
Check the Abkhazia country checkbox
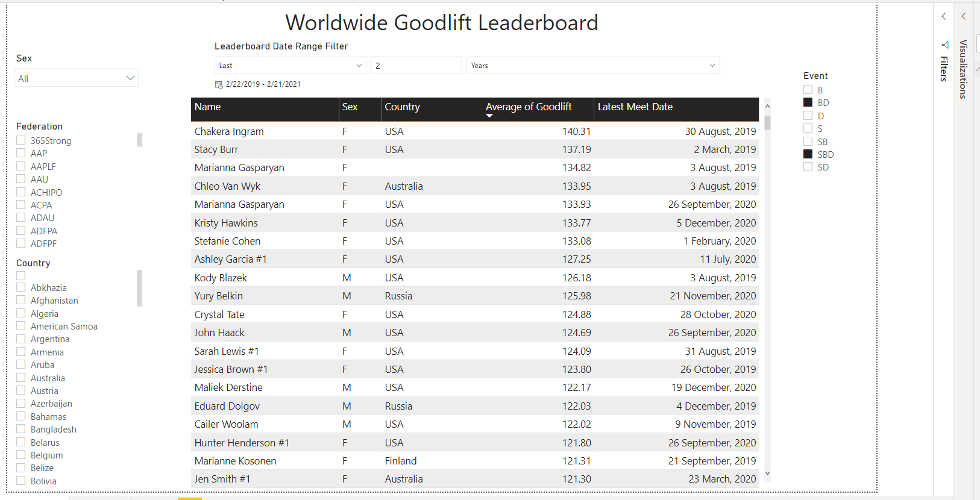pyautogui.click(x=20, y=287)
